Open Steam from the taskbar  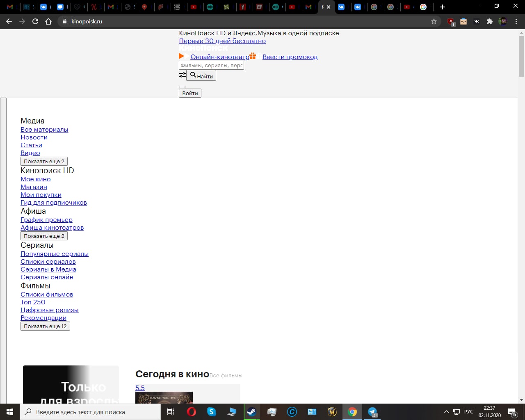tap(252, 412)
